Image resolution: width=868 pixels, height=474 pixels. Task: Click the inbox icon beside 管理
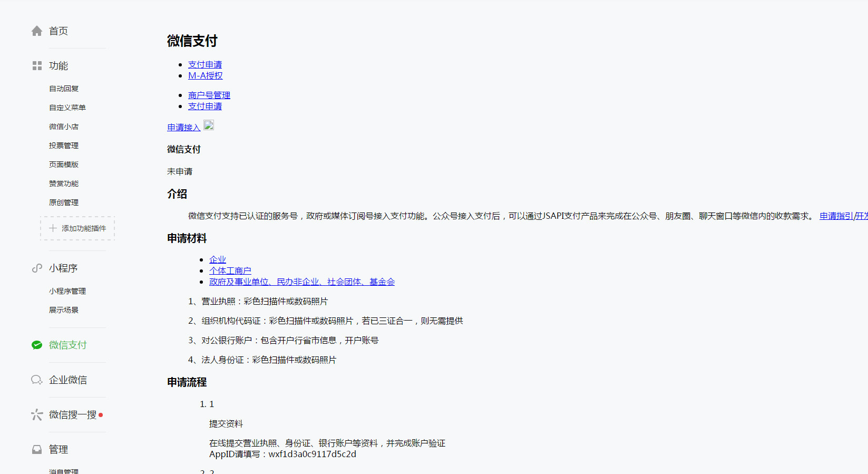[37, 450]
